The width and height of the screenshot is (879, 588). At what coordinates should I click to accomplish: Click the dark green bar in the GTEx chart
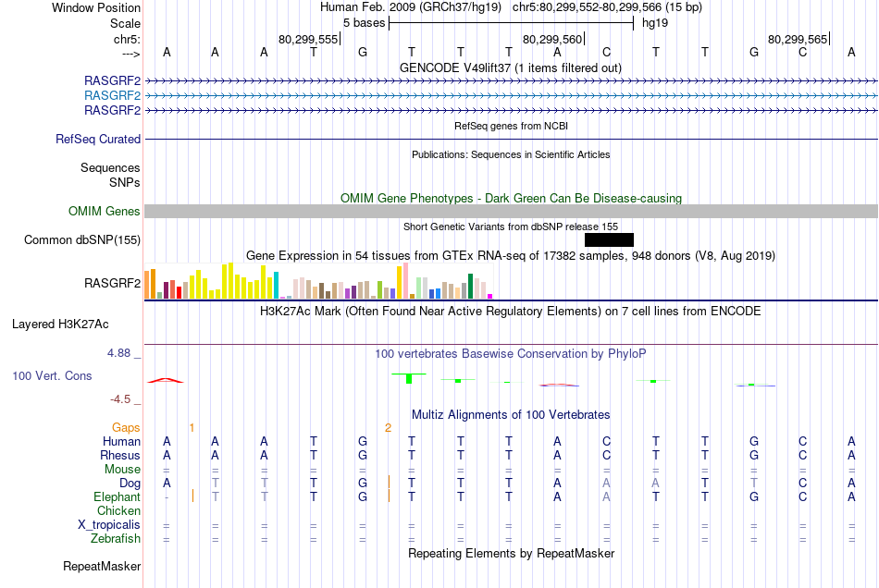click(x=470, y=287)
